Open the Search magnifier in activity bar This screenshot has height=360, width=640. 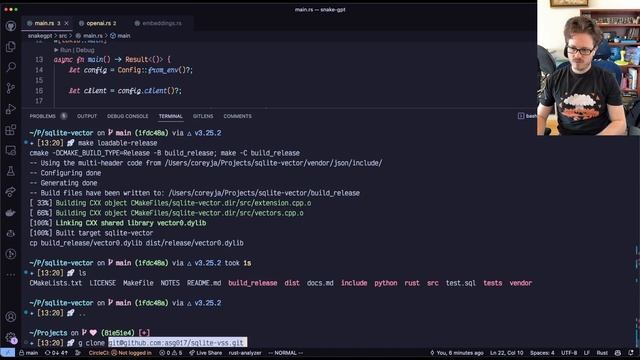click(x=11, y=67)
